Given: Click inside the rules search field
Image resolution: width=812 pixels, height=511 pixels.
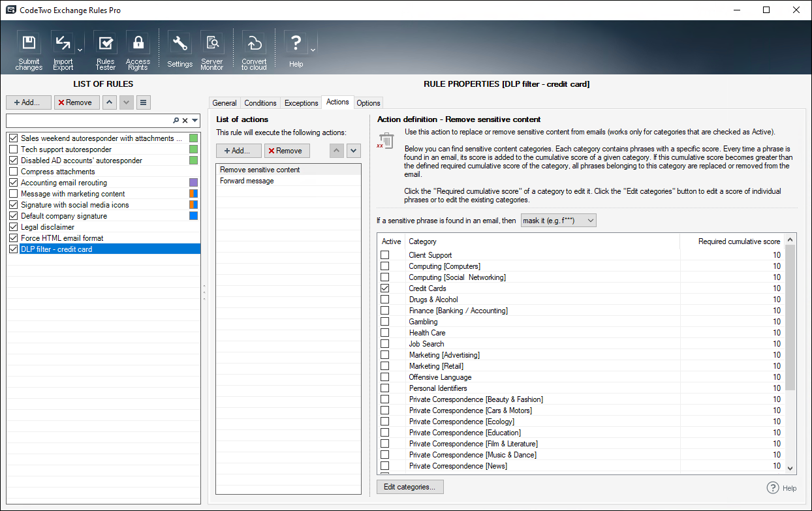Looking at the screenshot, I should (89, 121).
